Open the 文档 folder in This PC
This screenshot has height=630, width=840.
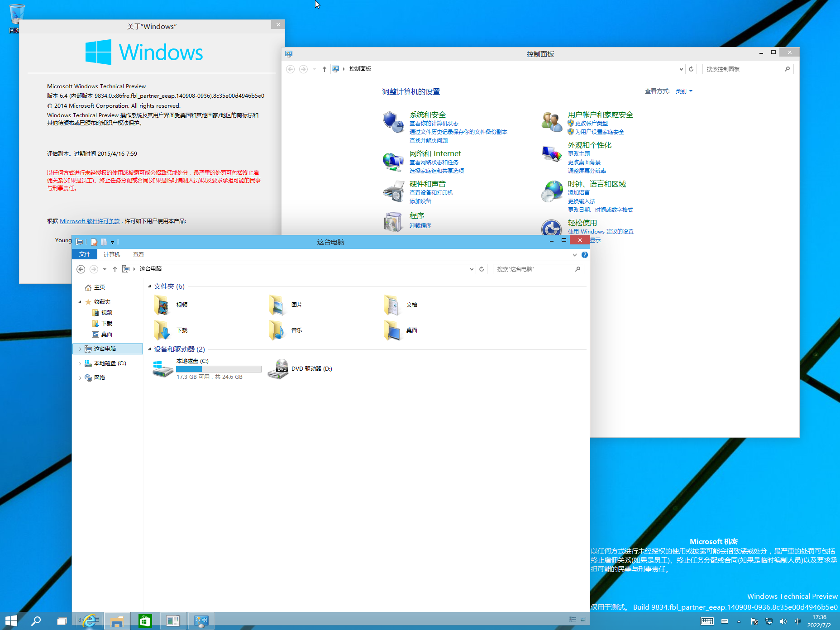[401, 305]
